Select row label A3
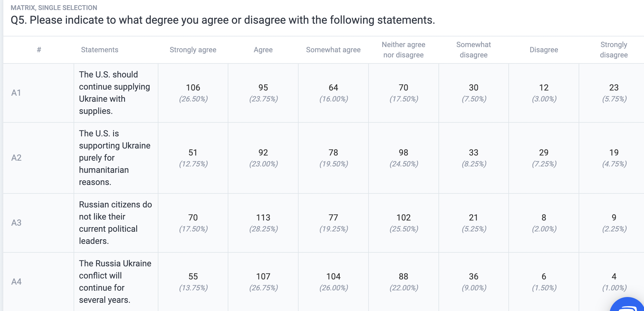Viewport: 644px width, 311px height. pyautogui.click(x=16, y=223)
